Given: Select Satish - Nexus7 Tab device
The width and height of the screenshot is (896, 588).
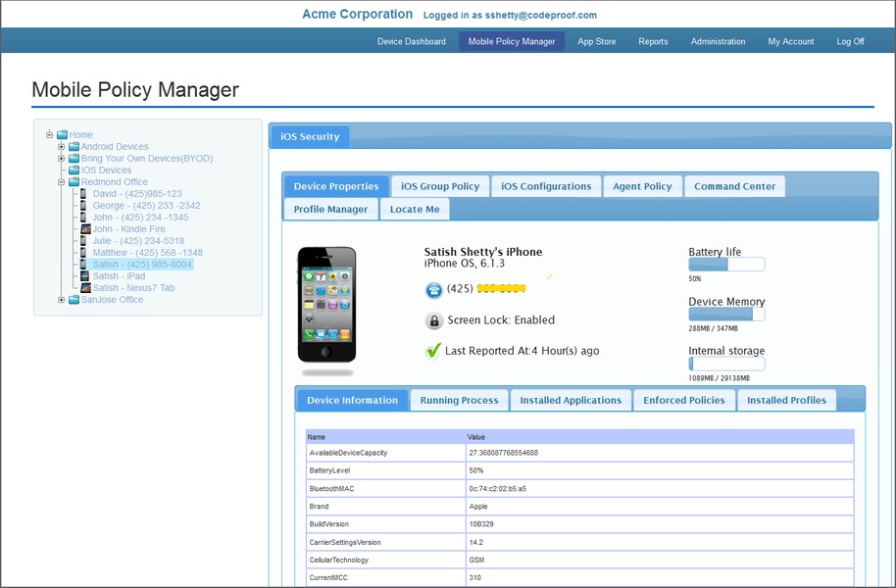Looking at the screenshot, I should pos(133,288).
